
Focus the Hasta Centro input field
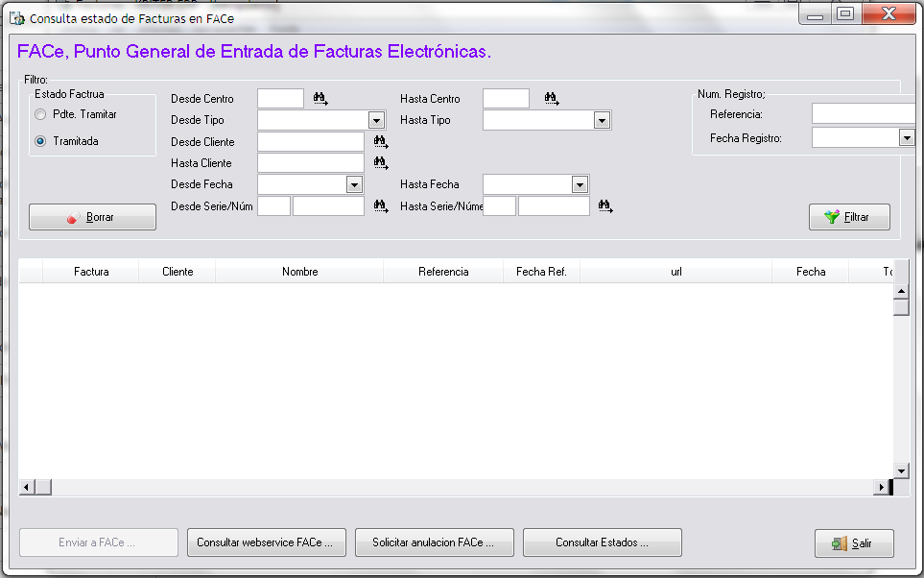pos(506,99)
